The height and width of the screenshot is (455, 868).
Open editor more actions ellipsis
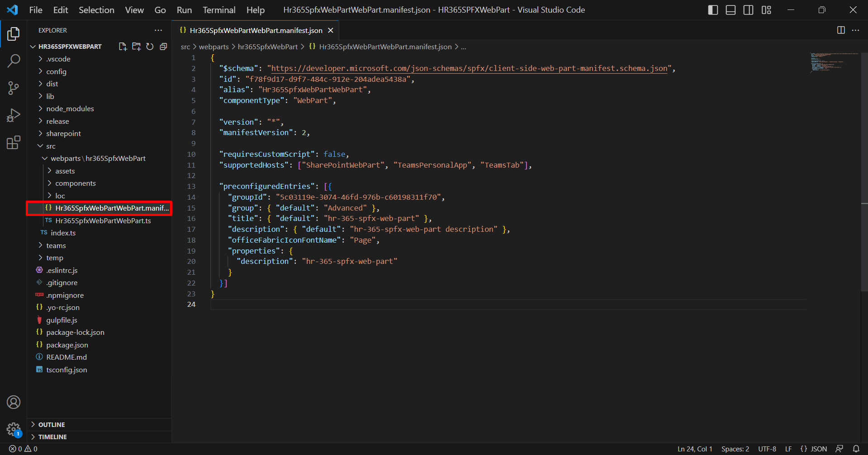[855, 30]
